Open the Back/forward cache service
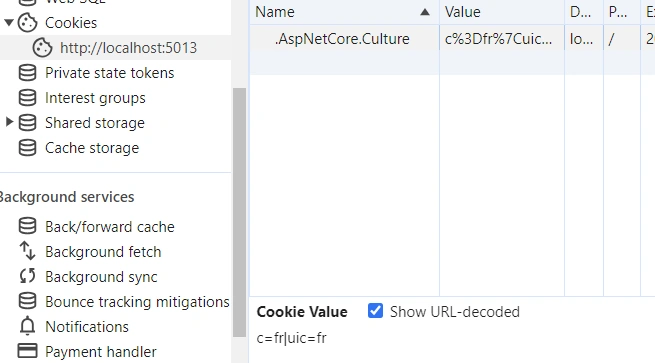The height and width of the screenshot is (363, 655). point(110,227)
